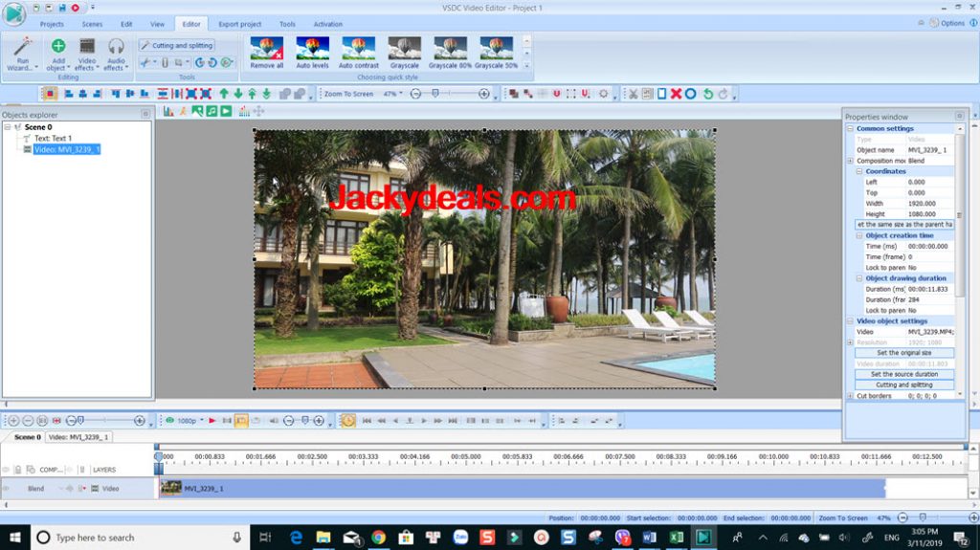Click green music note icon above preview
Screen dimensions: 980x550
[x=212, y=111]
